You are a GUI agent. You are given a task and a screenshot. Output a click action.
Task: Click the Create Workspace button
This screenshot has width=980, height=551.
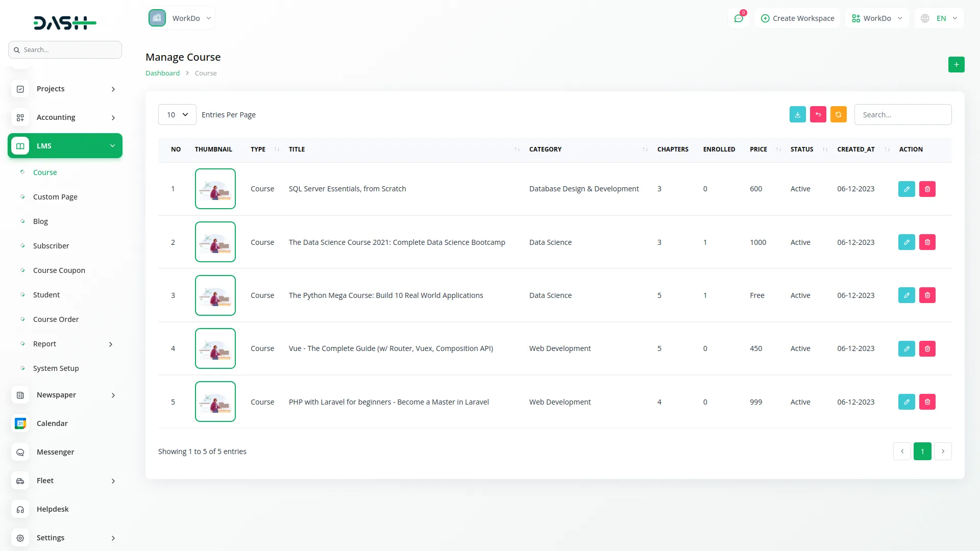coord(797,18)
